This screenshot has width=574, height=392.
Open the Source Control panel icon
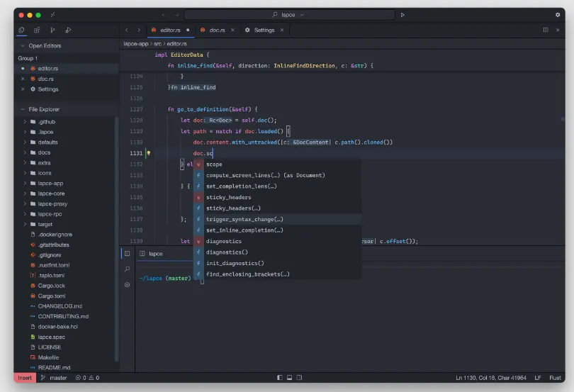(x=52, y=30)
